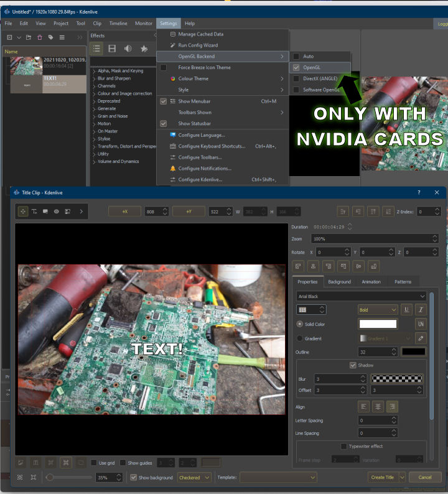448x494 pixels.
Task: Click the original size zoom icon
Action: click(34, 477)
